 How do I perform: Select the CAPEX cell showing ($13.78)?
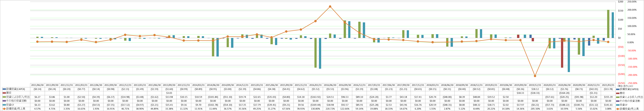pos(608,89)
